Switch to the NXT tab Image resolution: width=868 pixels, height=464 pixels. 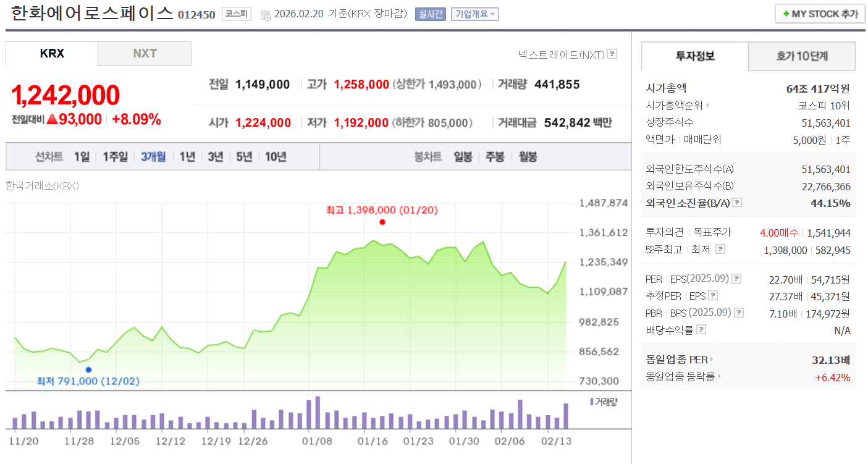pos(145,54)
